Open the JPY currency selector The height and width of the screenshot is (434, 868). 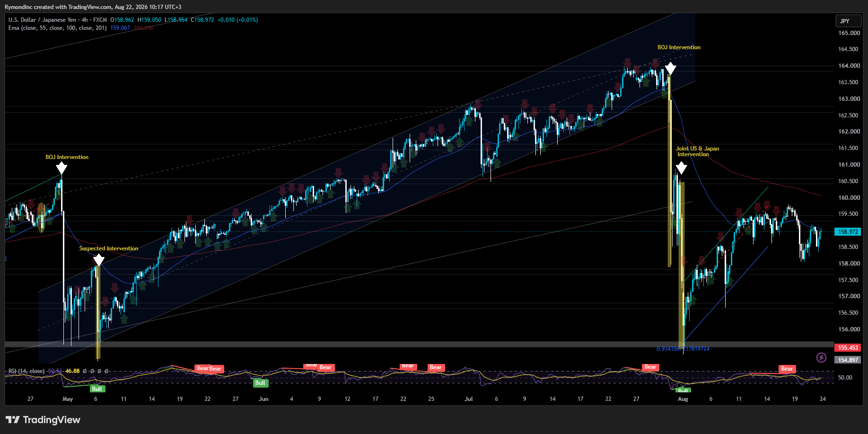click(x=848, y=21)
